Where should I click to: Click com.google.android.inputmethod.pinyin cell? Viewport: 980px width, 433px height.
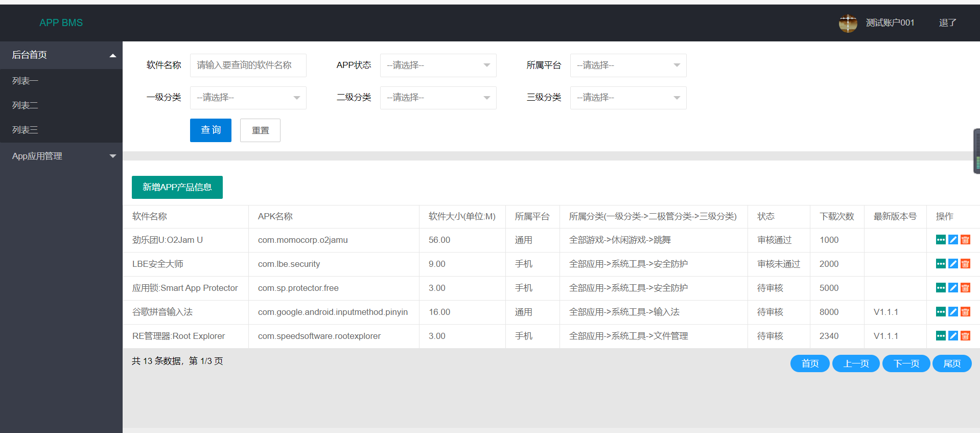pyautogui.click(x=333, y=312)
